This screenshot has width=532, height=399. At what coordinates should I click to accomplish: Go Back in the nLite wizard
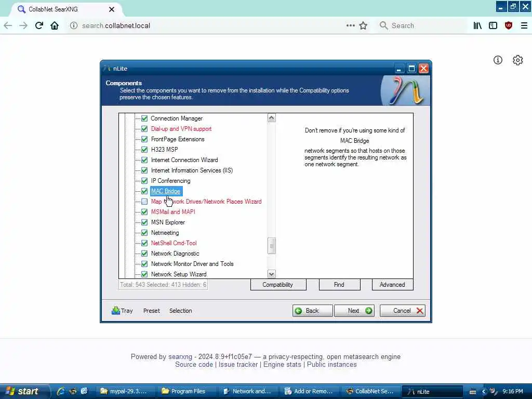pos(312,311)
